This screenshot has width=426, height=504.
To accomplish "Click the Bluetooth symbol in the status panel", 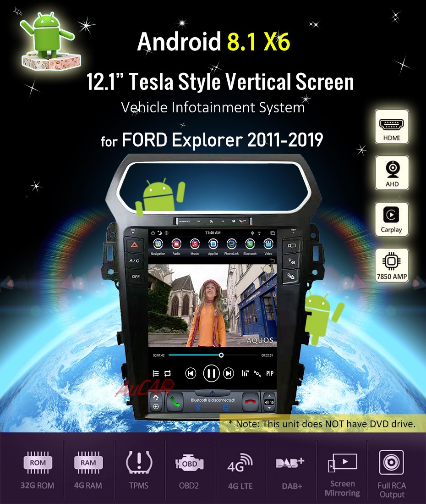I will [x=198, y=408].
